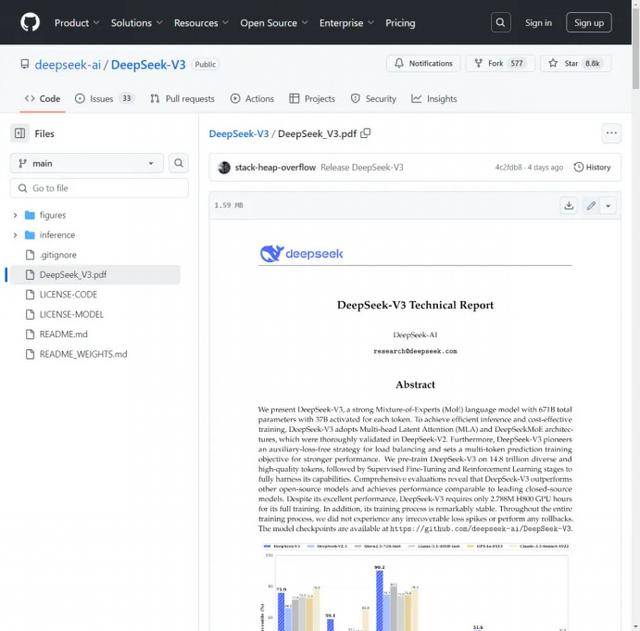This screenshot has height=631, width=640.
Task: Open the main branch dropdown
Action: [87, 163]
